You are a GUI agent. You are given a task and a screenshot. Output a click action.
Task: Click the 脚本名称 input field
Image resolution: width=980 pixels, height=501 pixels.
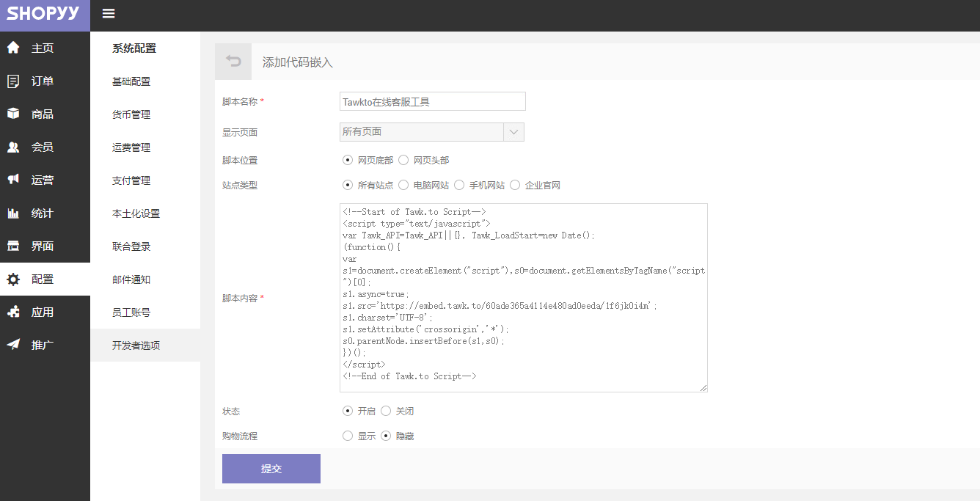(433, 101)
